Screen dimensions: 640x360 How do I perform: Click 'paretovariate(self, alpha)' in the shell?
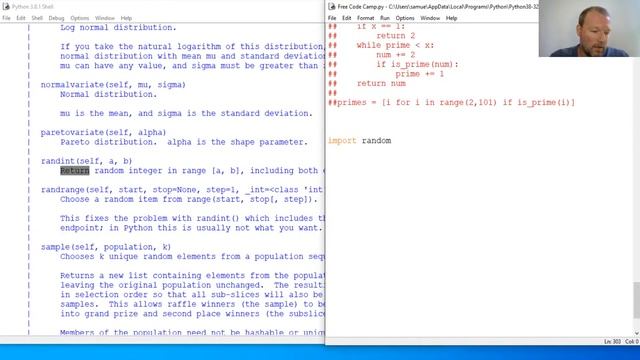click(104, 133)
